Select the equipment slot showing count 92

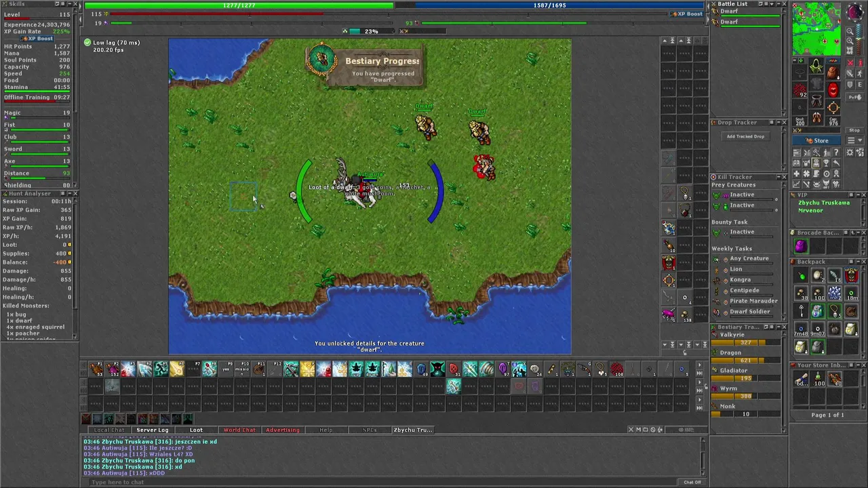click(800, 89)
